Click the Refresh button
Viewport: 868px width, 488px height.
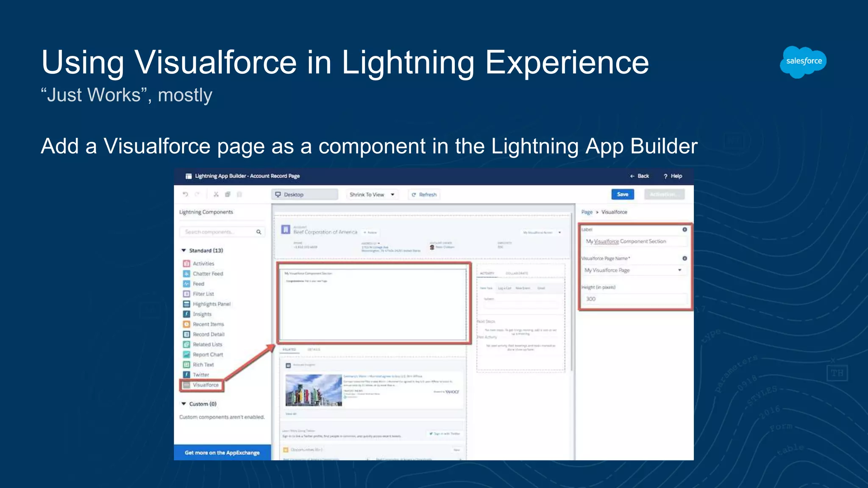coord(424,194)
